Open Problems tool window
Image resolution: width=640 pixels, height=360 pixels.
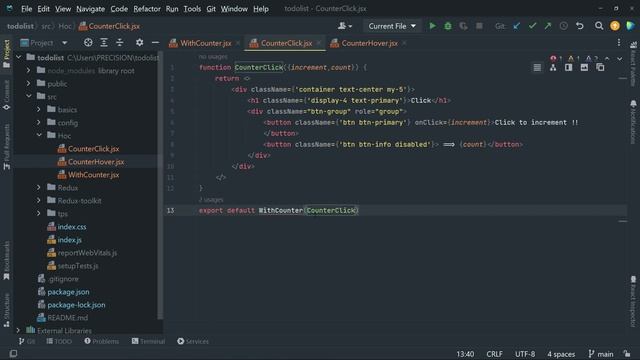click(102, 341)
